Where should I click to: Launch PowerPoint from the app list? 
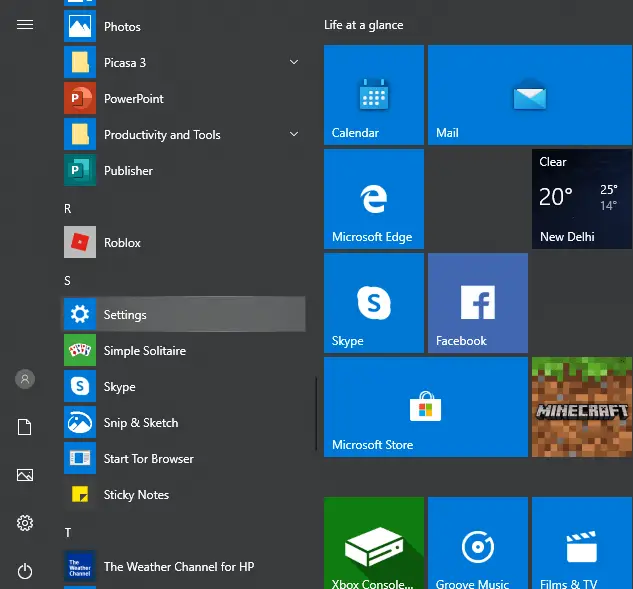[184, 98]
